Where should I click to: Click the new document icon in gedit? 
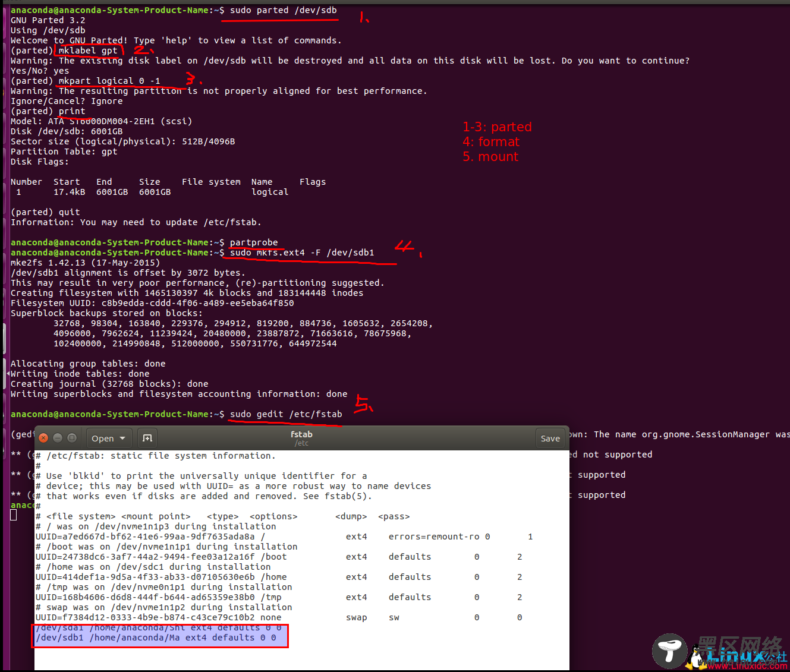(x=147, y=438)
